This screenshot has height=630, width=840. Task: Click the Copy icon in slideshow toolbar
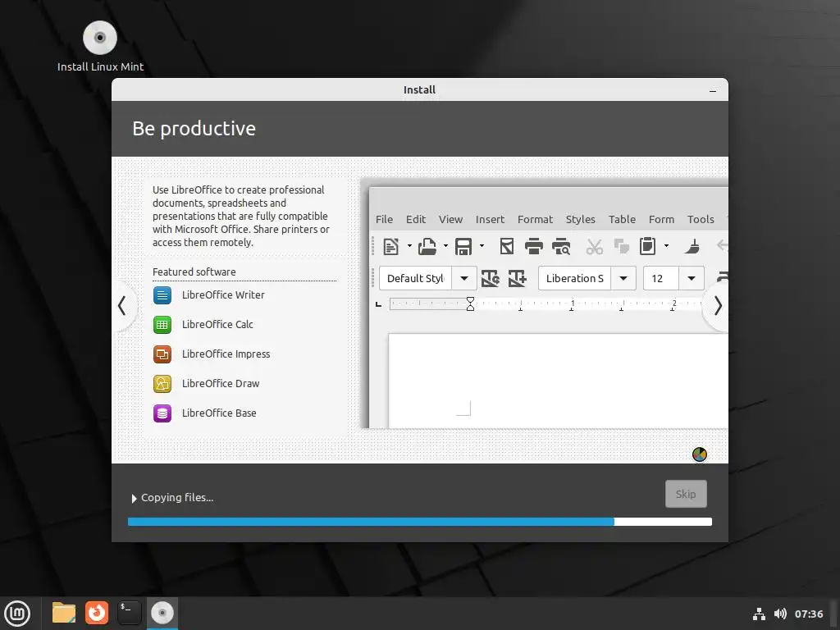point(622,246)
